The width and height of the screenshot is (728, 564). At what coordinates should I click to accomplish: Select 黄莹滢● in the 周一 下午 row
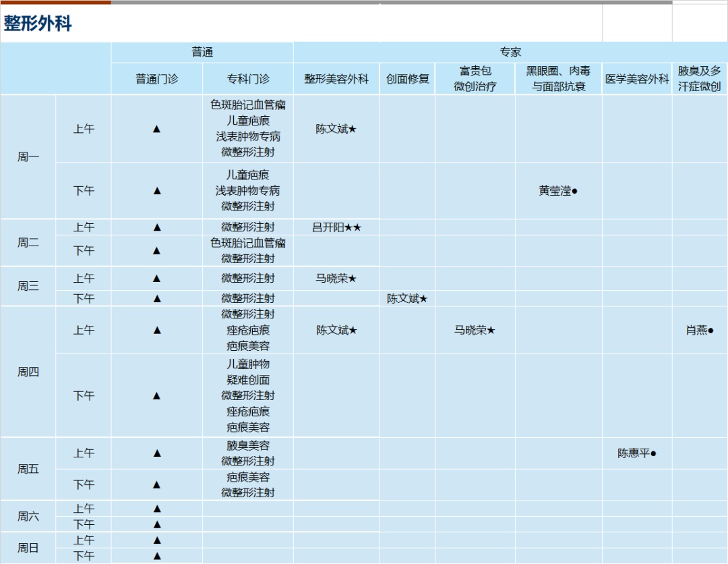point(558,190)
